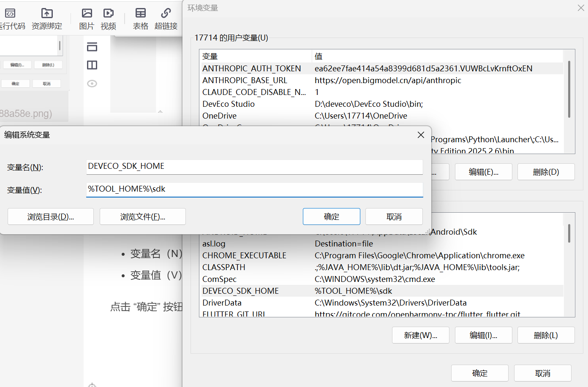Screen dimensions: 588x387
Task: Click the user variables list scrollbar
Action: [x=569, y=89]
